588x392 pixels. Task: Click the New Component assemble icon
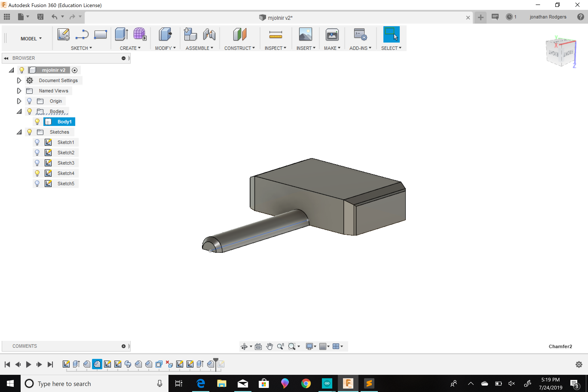tap(190, 34)
